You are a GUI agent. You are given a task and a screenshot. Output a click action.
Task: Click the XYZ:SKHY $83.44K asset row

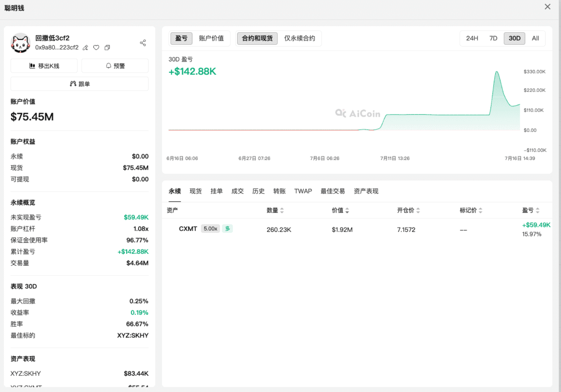click(x=80, y=374)
